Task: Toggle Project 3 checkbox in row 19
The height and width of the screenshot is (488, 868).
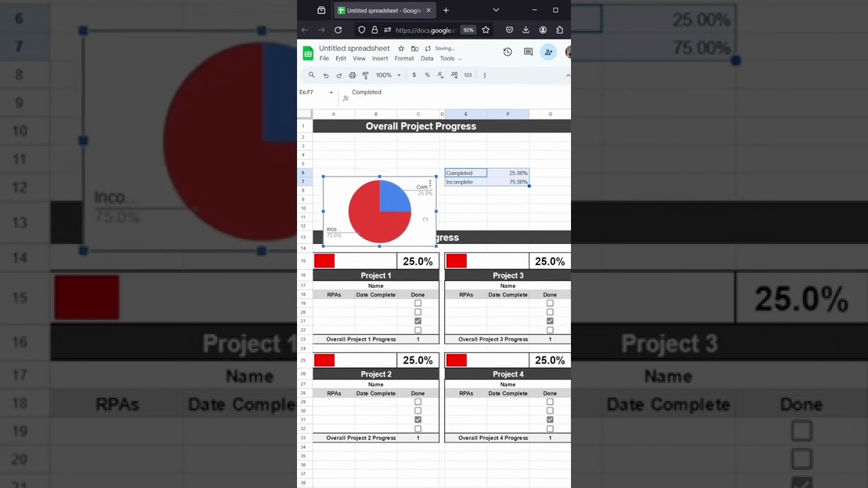Action: [550, 303]
